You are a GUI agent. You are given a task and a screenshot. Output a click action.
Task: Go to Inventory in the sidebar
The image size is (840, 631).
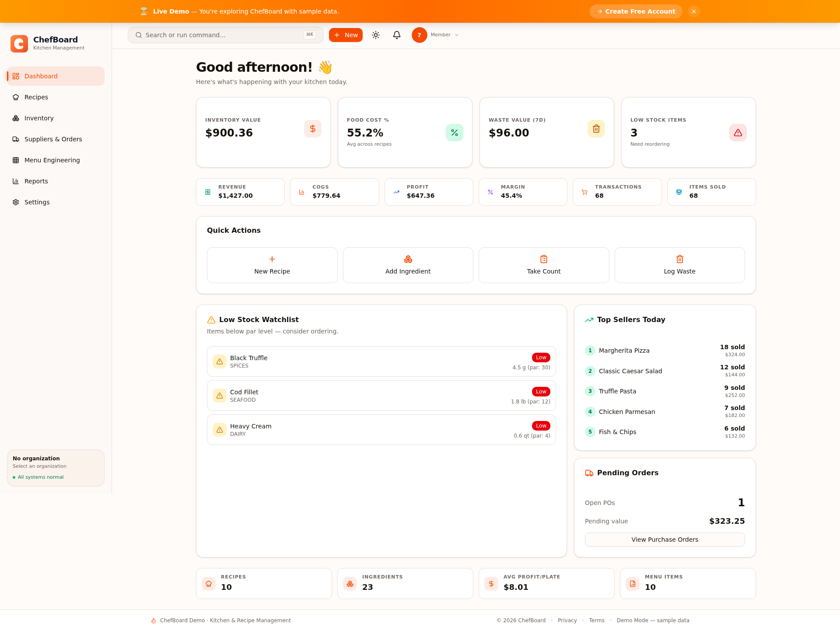pyautogui.click(x=56, y=118)
